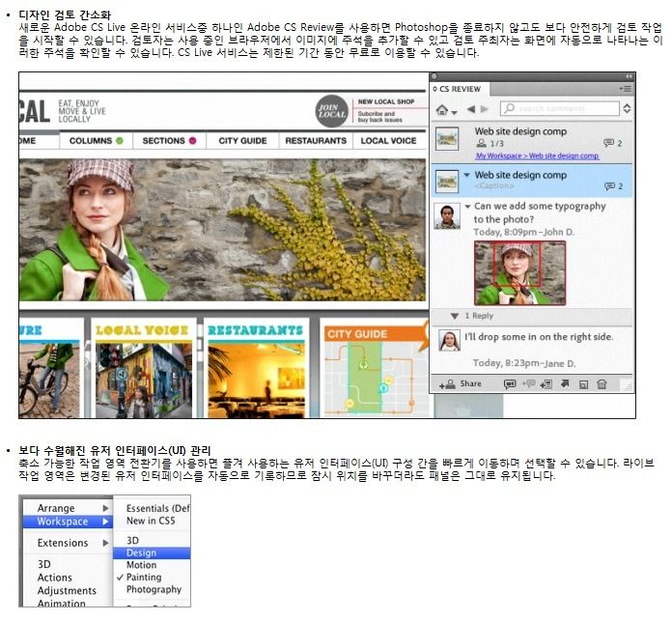Click the faded reply-to-comment bubble icon
Viewport: 672px width, 621px height.
tap(528, 383)
